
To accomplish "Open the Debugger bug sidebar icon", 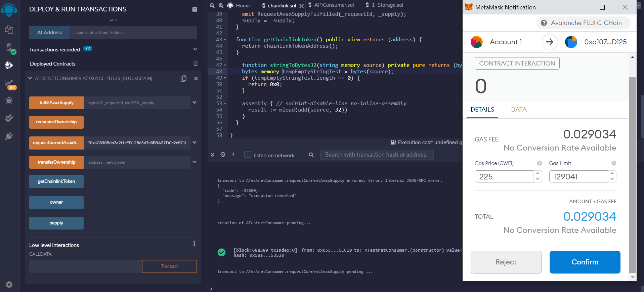I will pyautogui.click(x=9, y=100).
